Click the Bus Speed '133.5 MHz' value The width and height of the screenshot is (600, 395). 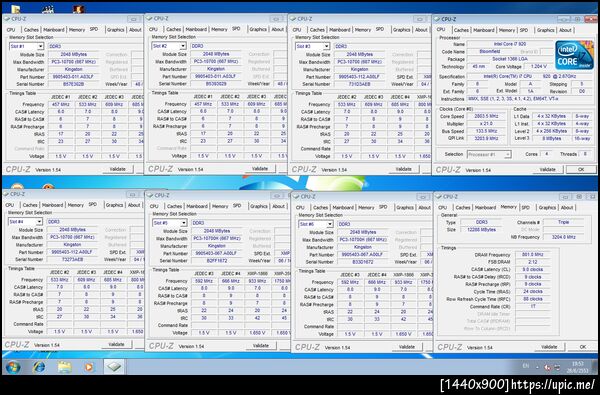[x=486, y=131]
